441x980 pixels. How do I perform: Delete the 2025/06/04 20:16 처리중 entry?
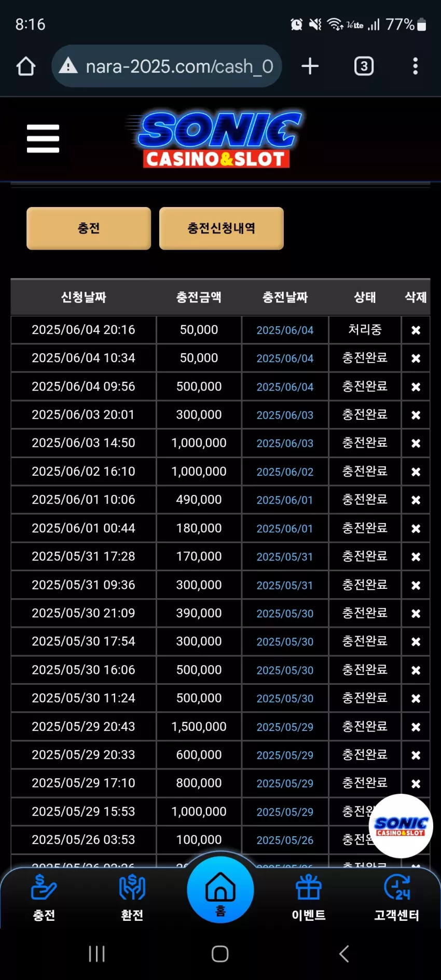(x=416, y=330)
